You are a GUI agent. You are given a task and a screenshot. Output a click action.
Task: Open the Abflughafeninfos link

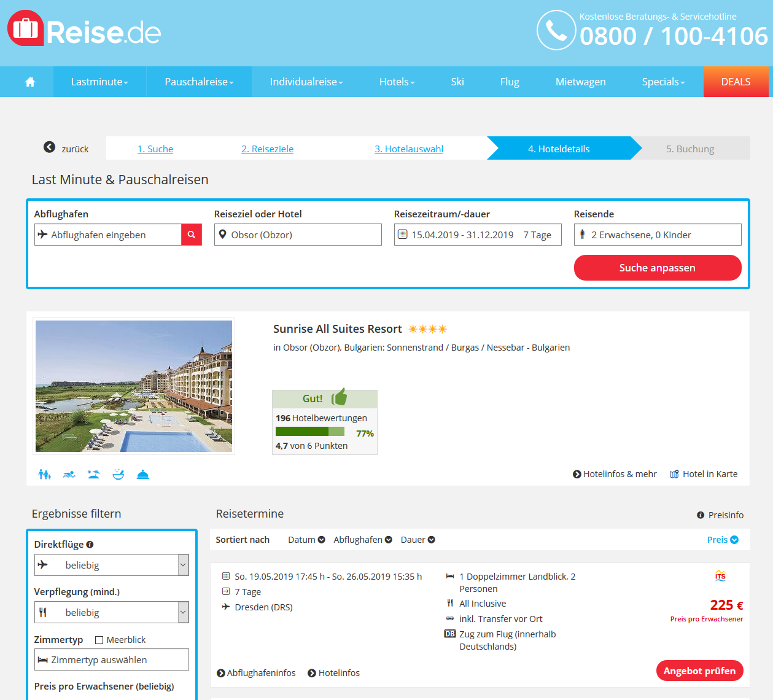[256, 673]
